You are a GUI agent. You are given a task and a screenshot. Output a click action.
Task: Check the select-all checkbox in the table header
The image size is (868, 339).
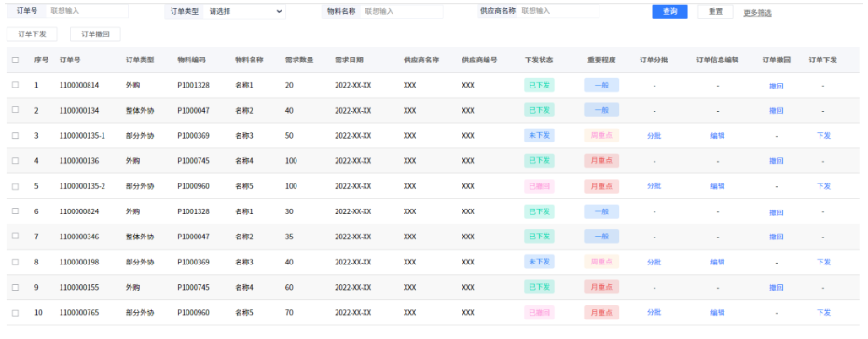tap(15, 60)
